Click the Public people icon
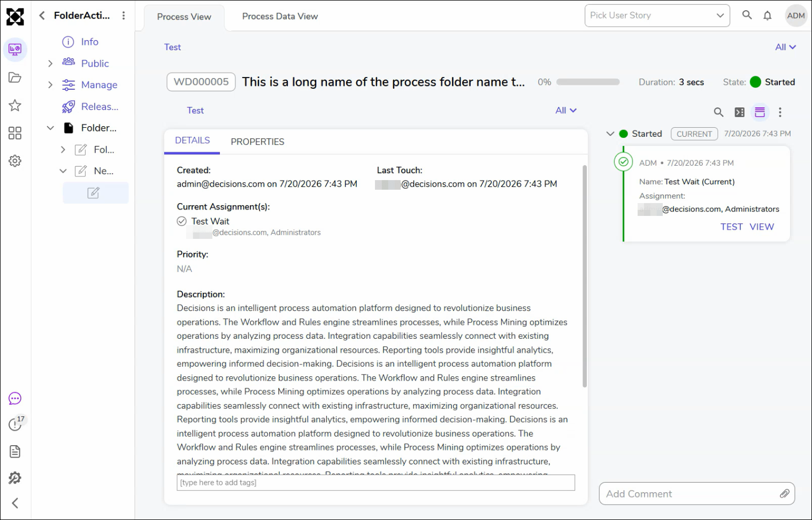The height and width of the screenshot is (520, 812). tap(68, 62)
